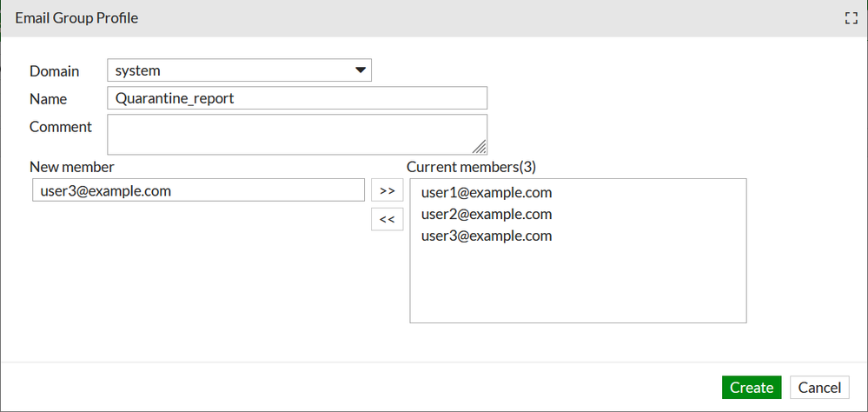Remove member with the << button
Image resolution: width=868 pixels, height=412 pixels.
click(387, 219)
